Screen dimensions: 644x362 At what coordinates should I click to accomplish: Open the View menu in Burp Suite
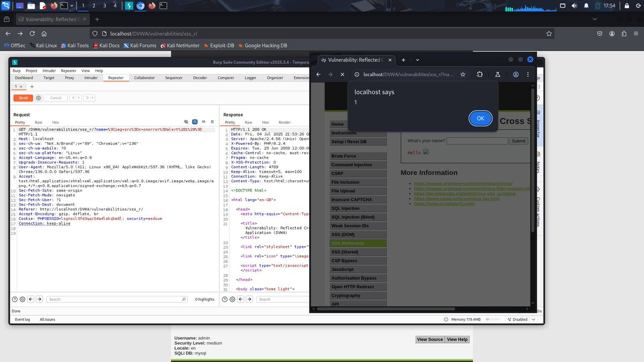coord(85,71)
